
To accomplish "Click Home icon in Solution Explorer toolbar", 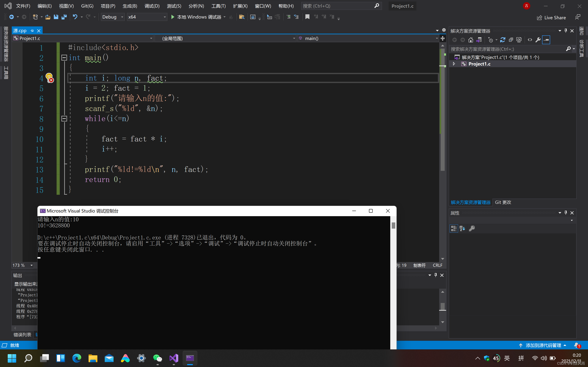I will point(471,40).
